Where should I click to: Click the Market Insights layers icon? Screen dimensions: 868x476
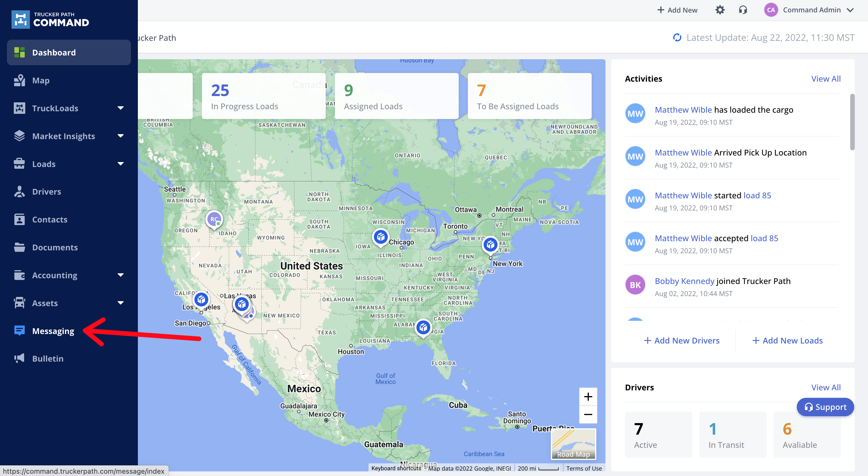click(x=20, y=136)
